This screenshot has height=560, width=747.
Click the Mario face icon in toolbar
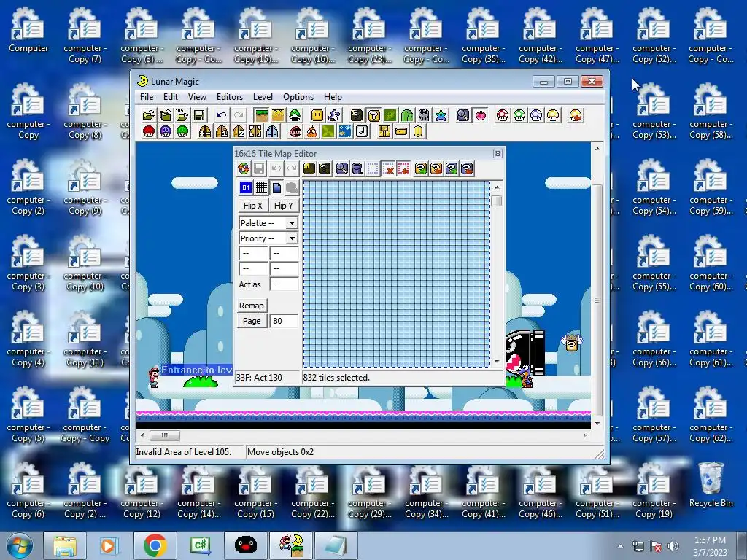pos(295,131)
